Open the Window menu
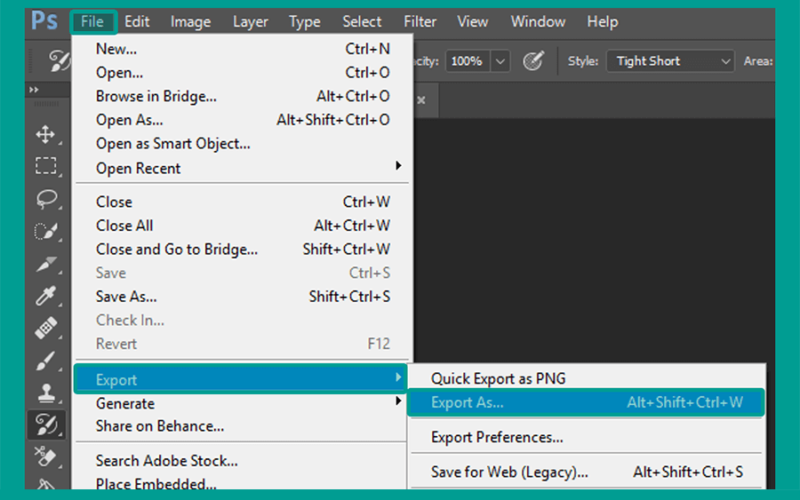The image size is (800, 500). point(538,21)
